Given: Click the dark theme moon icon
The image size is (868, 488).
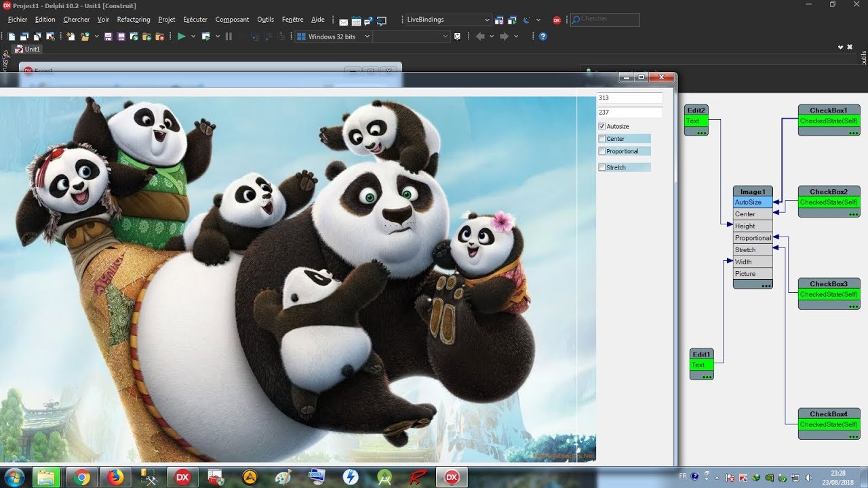Looking at the screenshot, I should click(527, 20).
